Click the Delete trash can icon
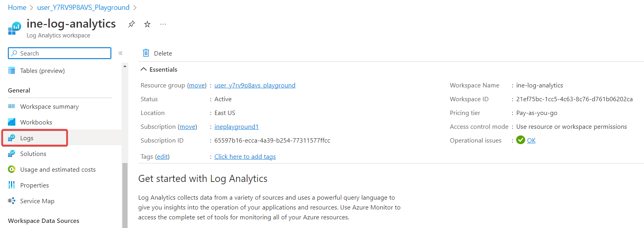 pos(146,53)
